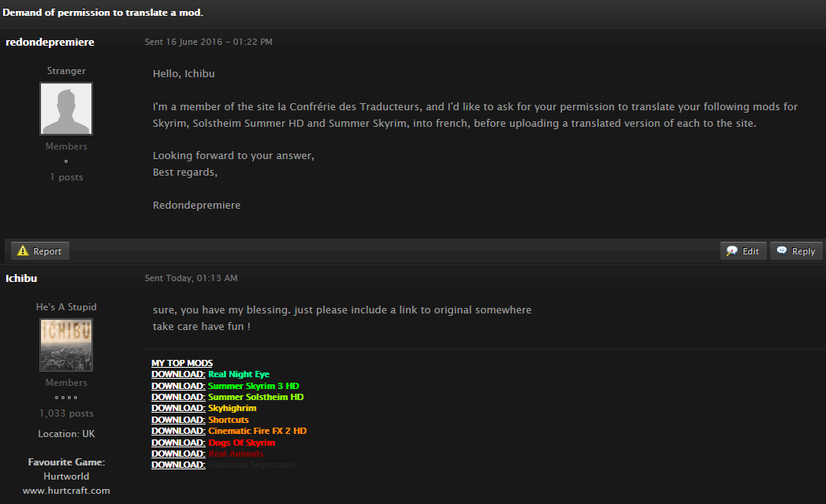826x504 pixels.
Task: Click the MY TOP MODS heading link
Action: [x=182, y=363]
